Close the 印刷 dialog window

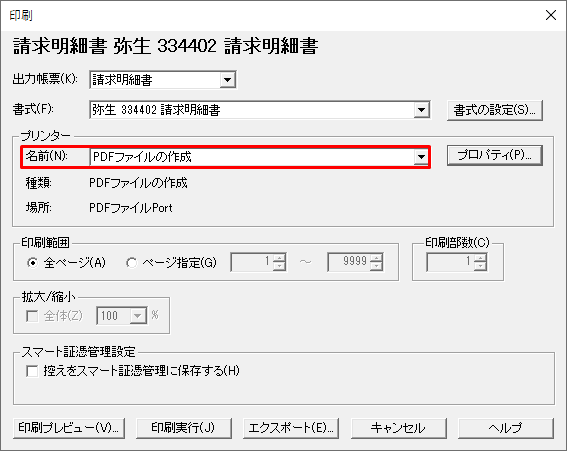coord(551,15)
